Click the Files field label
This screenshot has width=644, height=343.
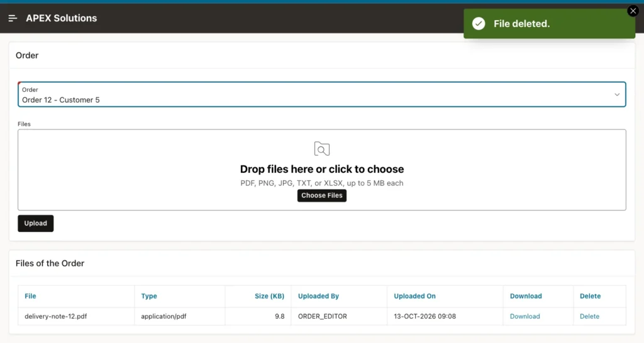click(x=25, y=124)
